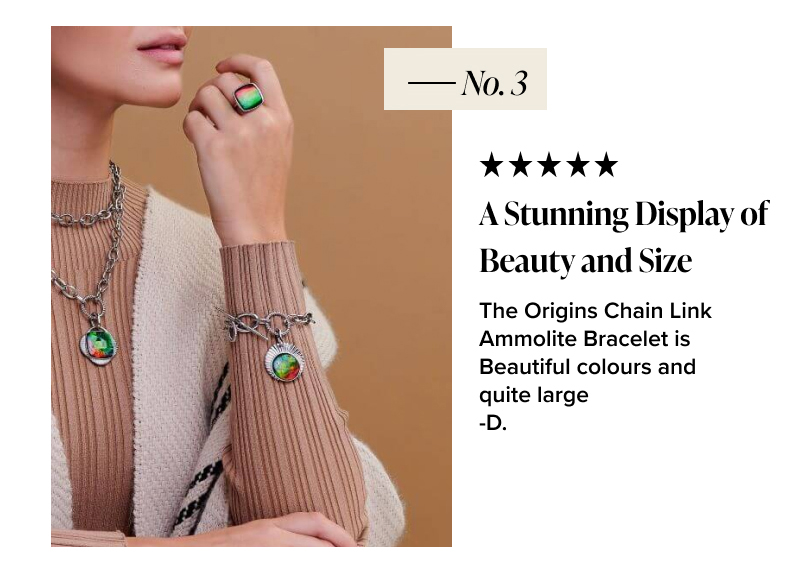Click 'Ammolite Bracelet is' text line
Image resolution: width=804 pixels, height=588 pixels.
click(x=585, y=339)
